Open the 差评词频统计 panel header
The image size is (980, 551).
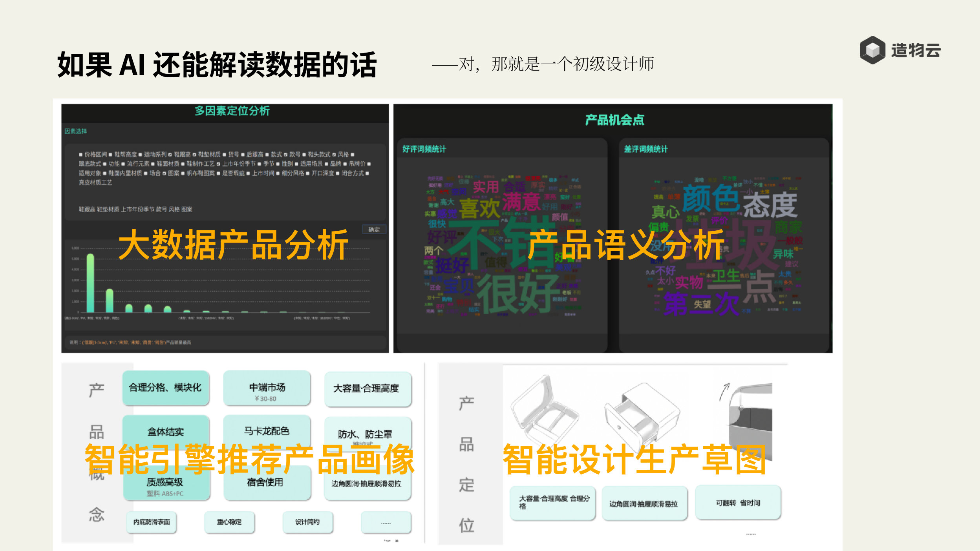[646, 149]
